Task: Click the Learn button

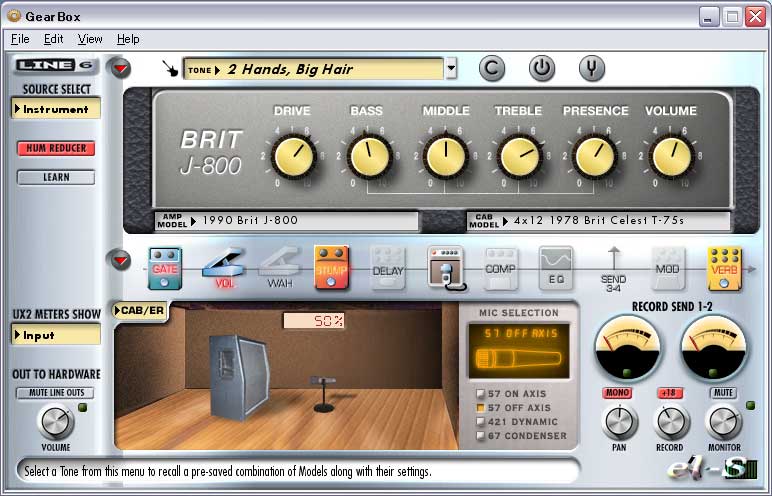Action: 56,177
